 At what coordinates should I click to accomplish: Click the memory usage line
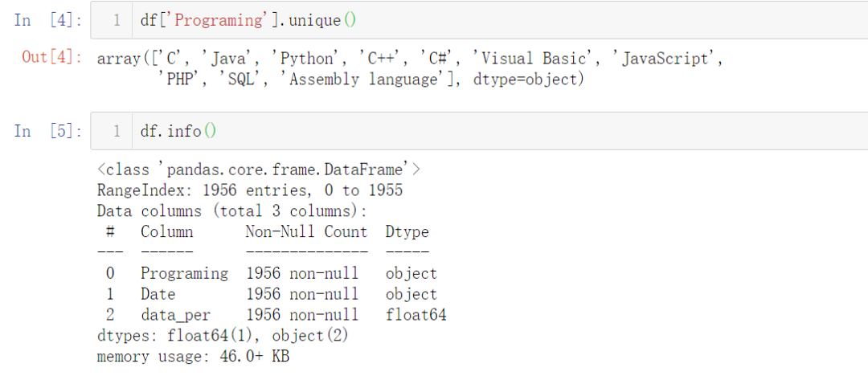tap(193, 357)
